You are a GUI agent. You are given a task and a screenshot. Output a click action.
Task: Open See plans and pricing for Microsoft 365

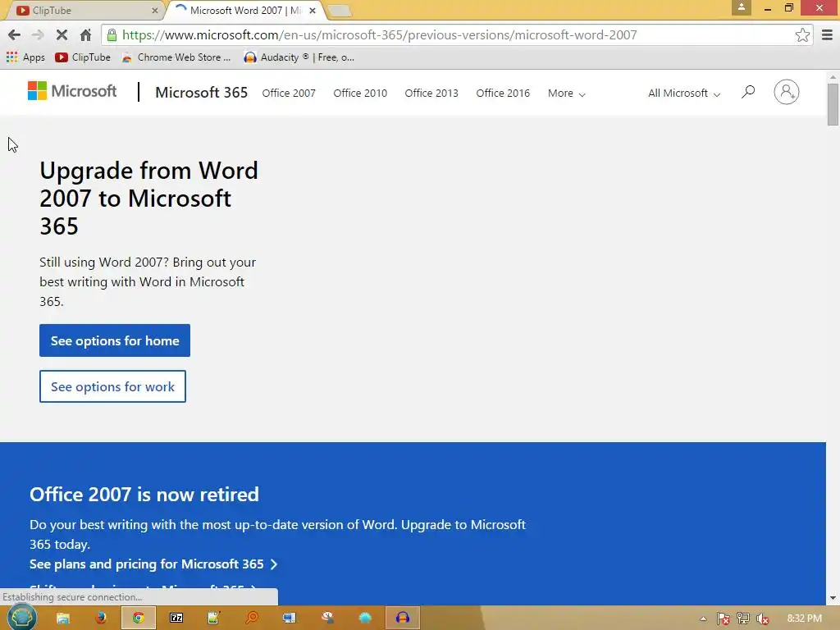point(153,564)
